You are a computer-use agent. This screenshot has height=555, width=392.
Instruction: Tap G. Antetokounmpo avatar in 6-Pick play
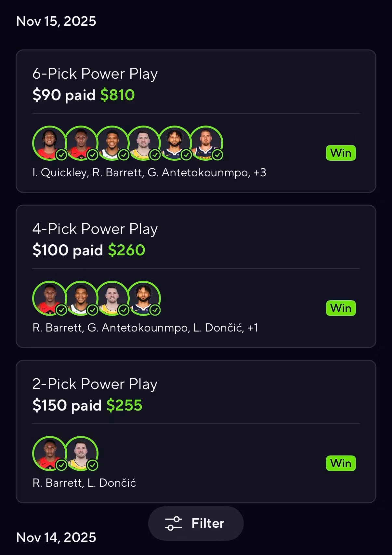112,143
